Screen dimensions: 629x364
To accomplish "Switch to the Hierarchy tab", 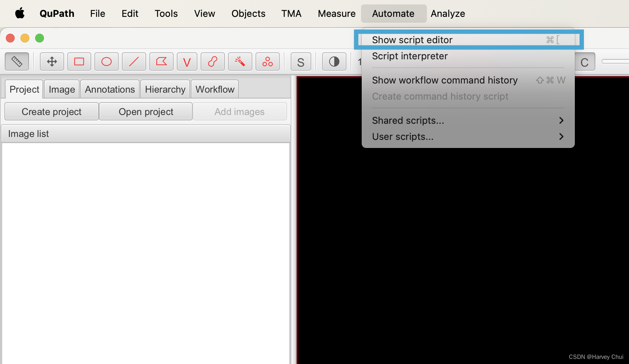I will (165, 89).
